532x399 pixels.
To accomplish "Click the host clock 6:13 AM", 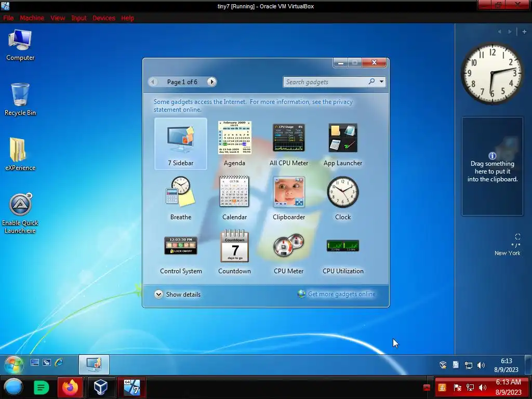I will [x=508, y=387].
